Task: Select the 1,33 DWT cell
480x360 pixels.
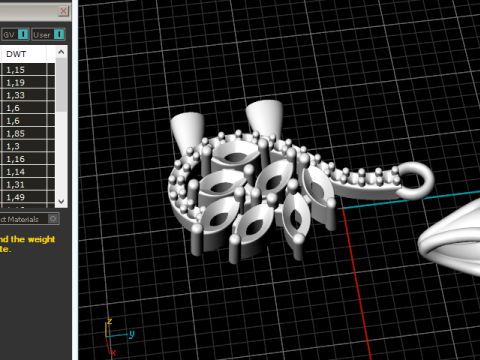Action: 23,95
